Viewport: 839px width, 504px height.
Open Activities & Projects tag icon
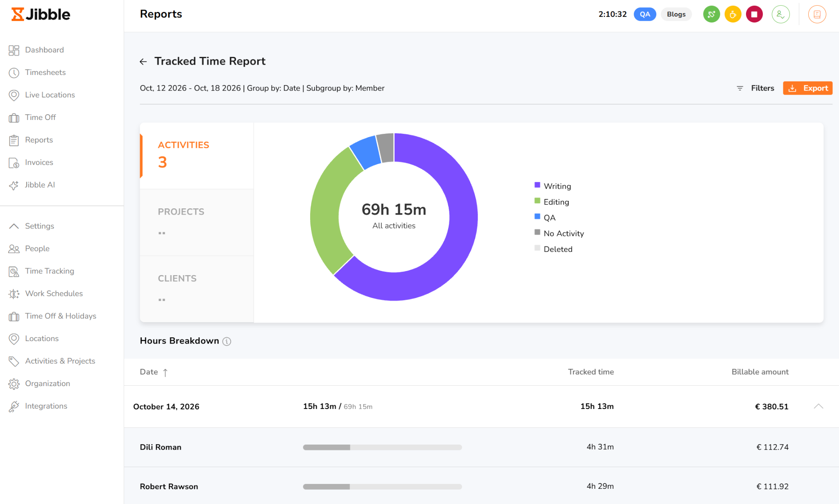(x=14, y=362)
